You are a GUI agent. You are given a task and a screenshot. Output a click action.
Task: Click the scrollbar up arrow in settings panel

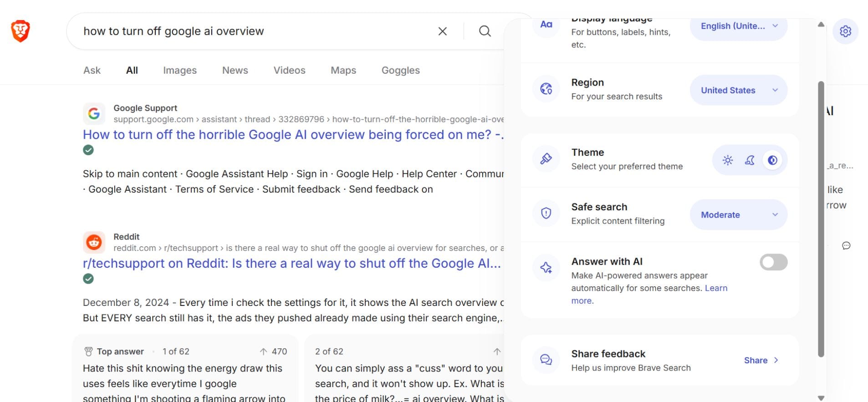pos(821,25)
